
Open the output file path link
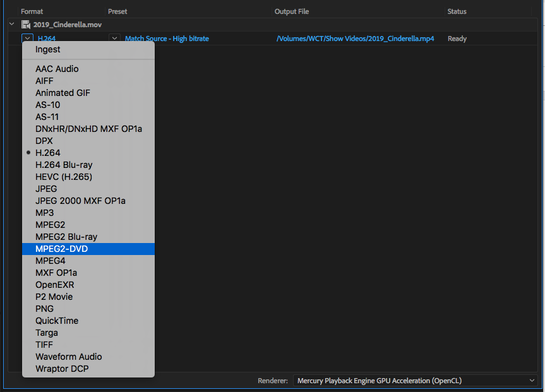[x=355, y=39]
